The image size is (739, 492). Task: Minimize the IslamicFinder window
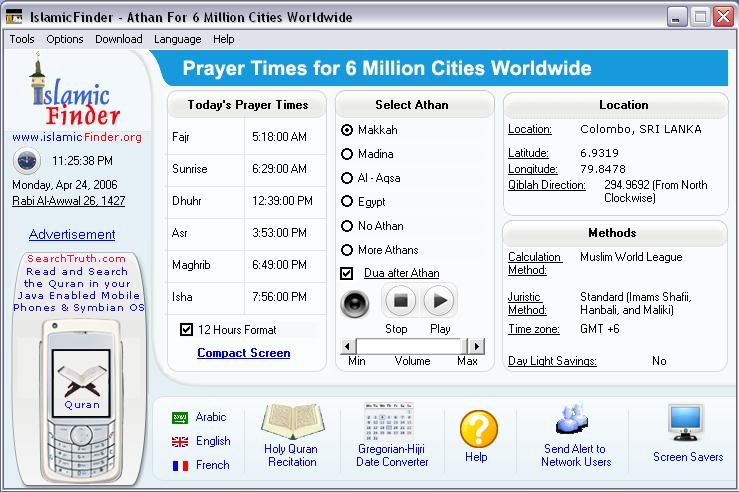(x=677, y=17)
